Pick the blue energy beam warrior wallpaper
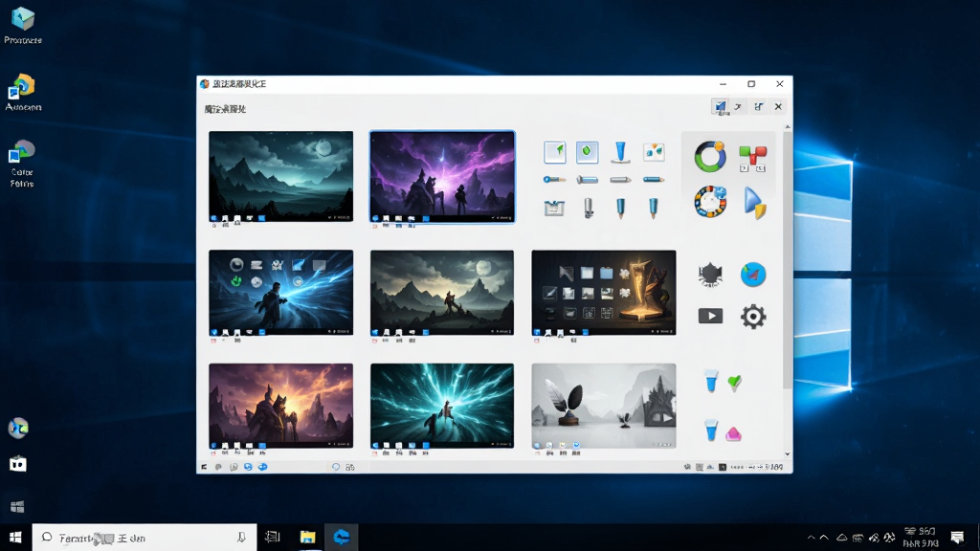980x551 pixels. 280,293
